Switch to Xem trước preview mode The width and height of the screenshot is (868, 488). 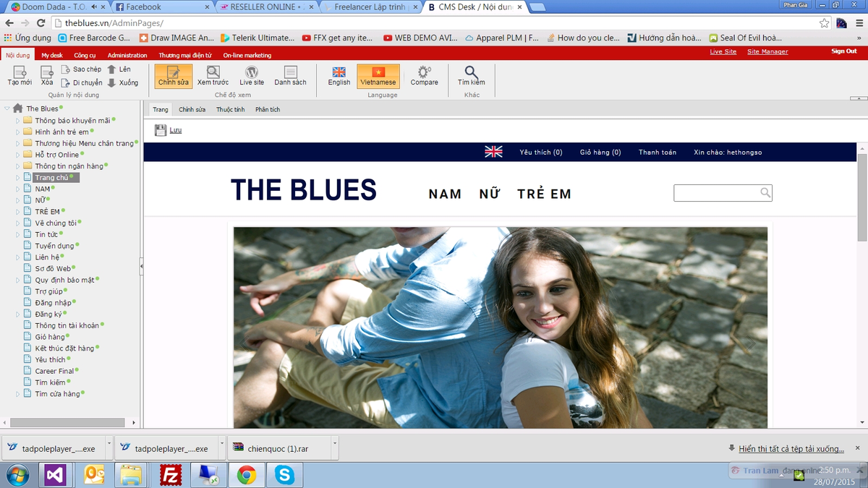(213, 76)
